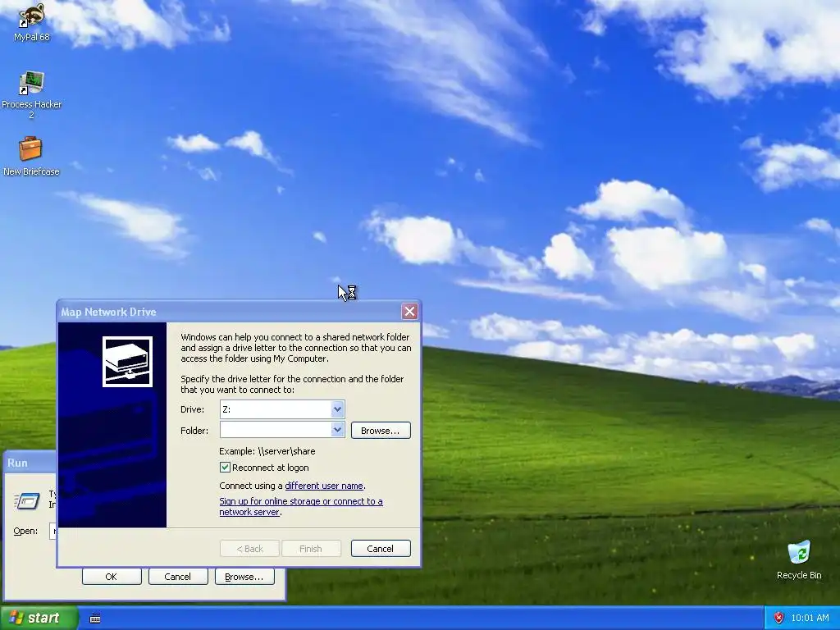Click the network drive picture in the dialog
This screenshot has width=840, height=630.
(127, 362)
